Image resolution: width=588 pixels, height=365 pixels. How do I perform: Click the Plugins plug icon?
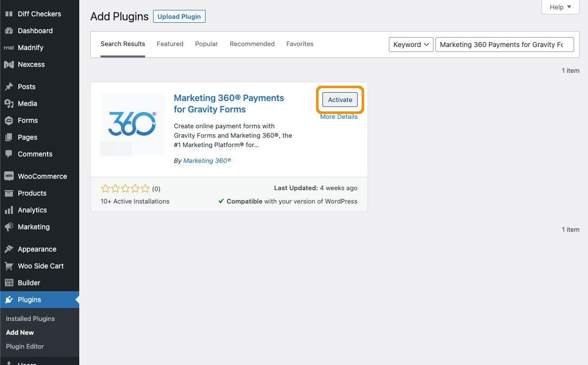point(9,300)
